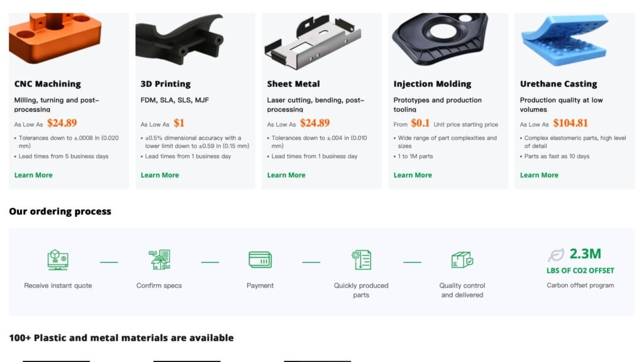This screenshot has height=362, width=644.
Task: Open Learn More under Urethane Casting
Action: pos(539,175)
